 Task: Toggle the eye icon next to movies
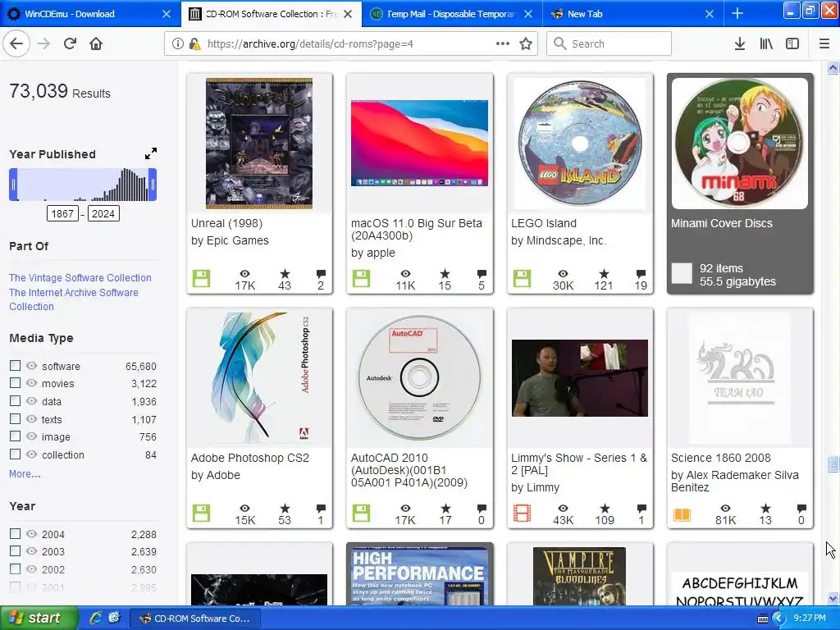pyautogui.click(x=32, y=383)
